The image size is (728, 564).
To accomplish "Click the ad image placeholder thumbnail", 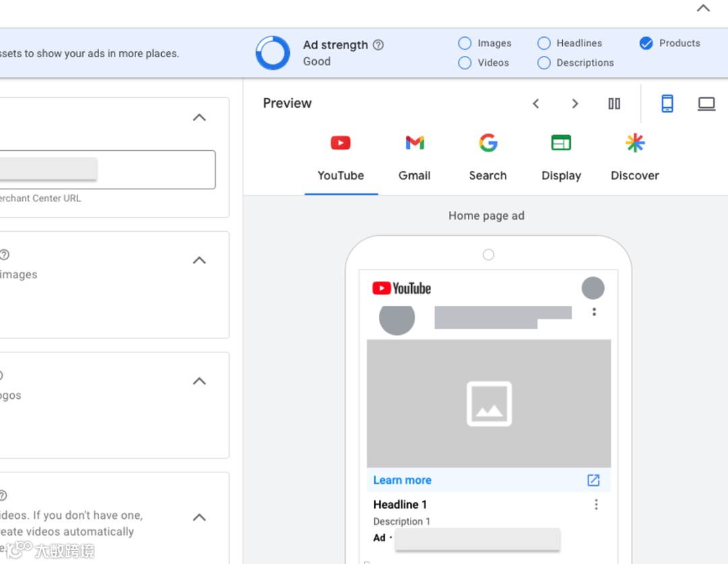I will 489,404.
